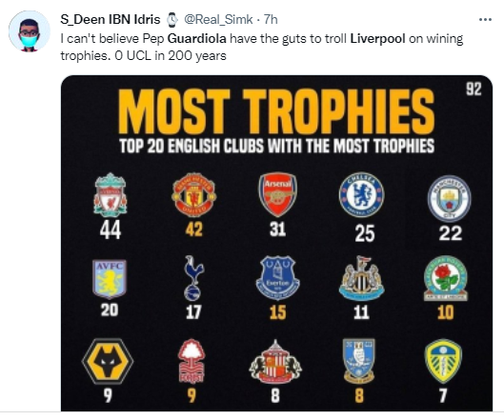504x420 pixels.
Task: Open the S_Deen IBN Idris profile avatar
Action: click(x=30, y=31)
